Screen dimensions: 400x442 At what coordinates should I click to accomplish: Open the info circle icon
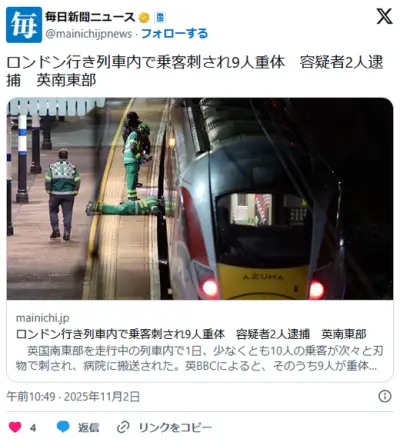tap(385, 396)
